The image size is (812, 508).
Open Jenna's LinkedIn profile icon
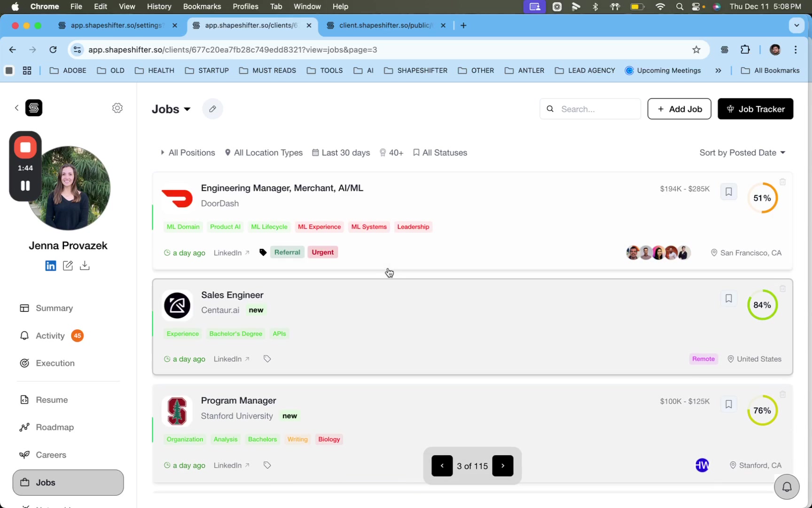(x=50, y=265)
